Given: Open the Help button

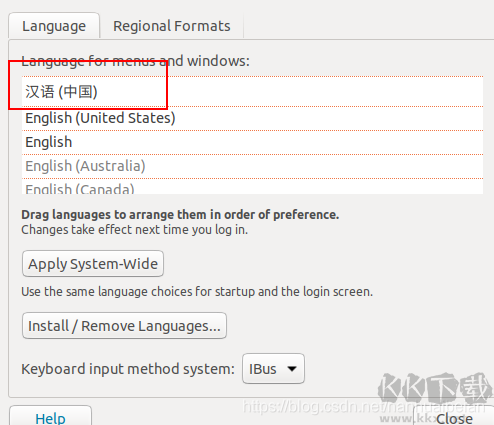Looking at the screenshot, I should [x=50, y=417].
